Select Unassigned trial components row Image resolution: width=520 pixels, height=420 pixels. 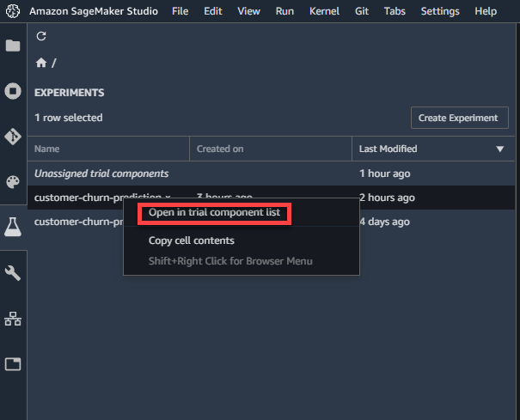pyautogui.click(x=271, y=173)
